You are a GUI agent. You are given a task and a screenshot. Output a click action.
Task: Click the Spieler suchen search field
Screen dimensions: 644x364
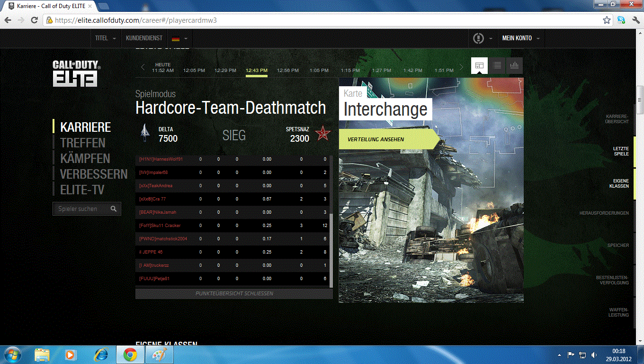click(80, 209)
